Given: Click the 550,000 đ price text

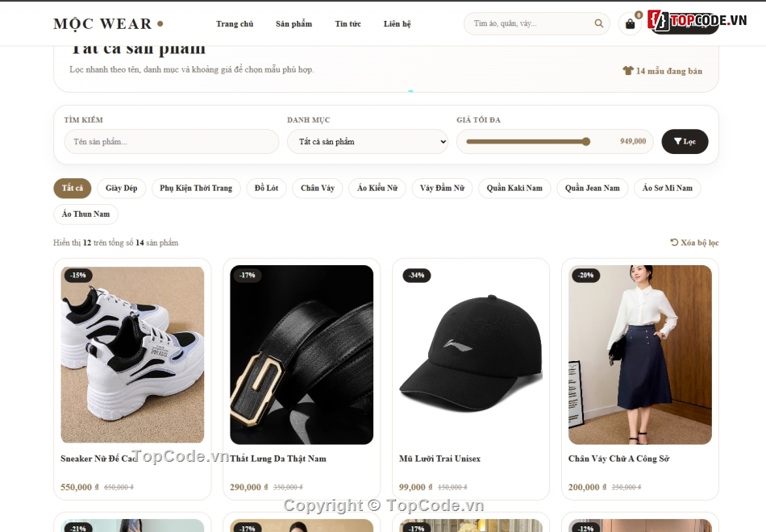Looking at the screenshot, I should (x=80, y=487).
